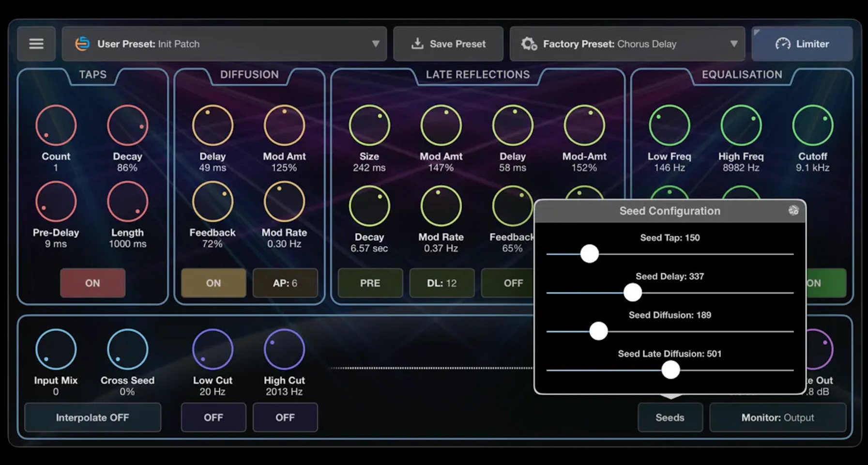Click the Monitor: Output selector
Screen dimensions: 868x465
pos(778,418)
